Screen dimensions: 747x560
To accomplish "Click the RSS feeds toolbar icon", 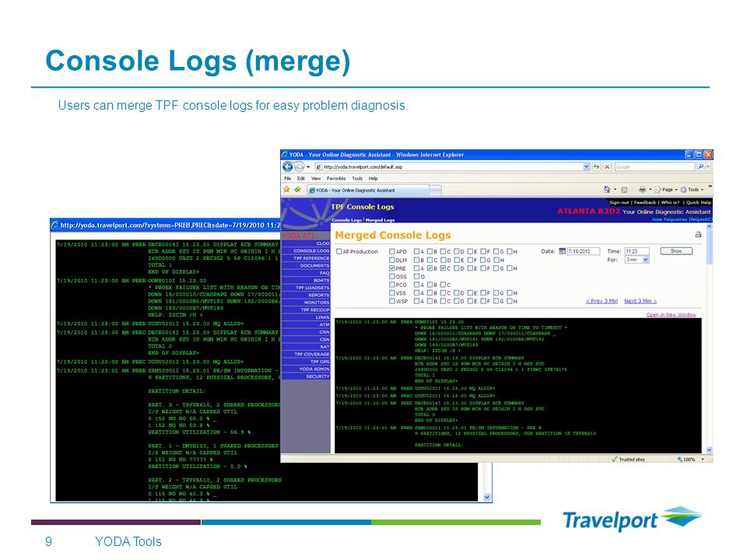I will pos(625,190).
